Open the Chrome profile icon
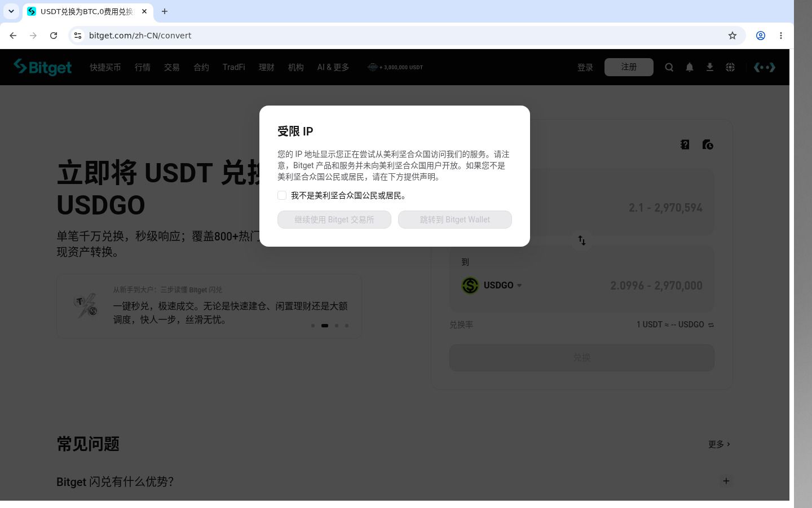Screen dimensions: 812x508 point(761,36)
